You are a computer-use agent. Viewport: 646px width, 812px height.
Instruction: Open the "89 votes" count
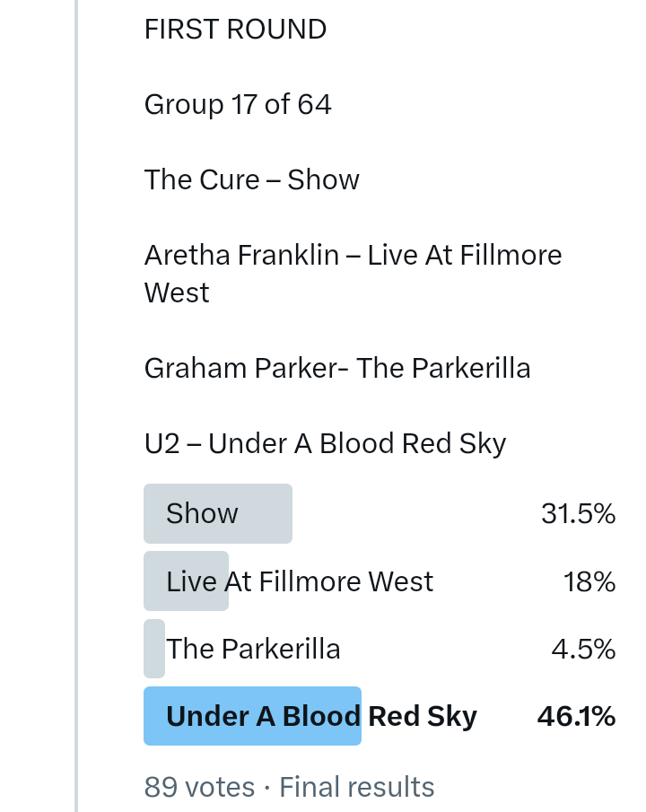[199, 787]
